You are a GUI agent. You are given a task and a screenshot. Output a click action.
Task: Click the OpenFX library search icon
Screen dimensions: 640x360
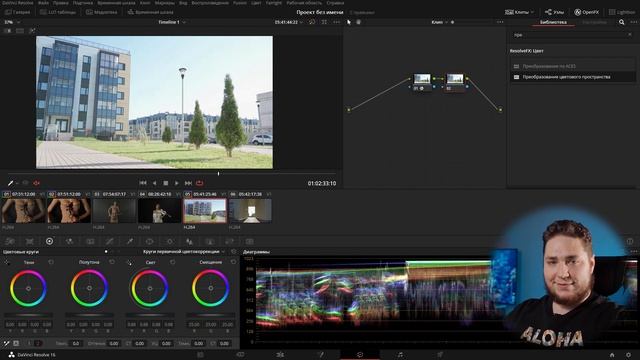pos(622,22)
